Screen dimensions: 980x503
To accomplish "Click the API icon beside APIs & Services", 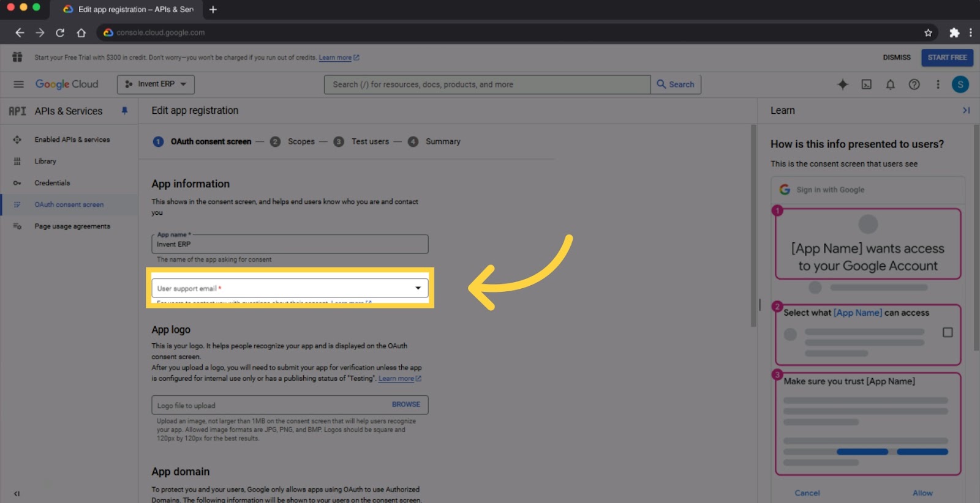I will (17, 111).
